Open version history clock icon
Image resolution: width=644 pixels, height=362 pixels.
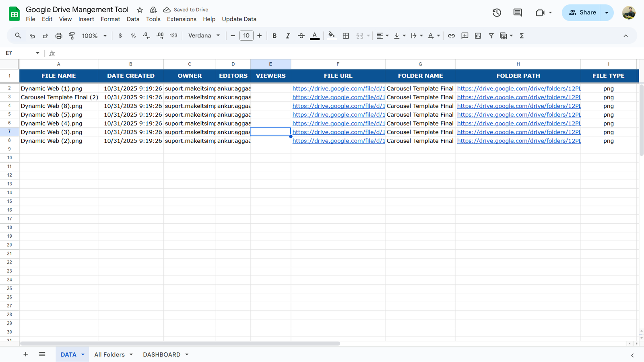click(497, 12)
